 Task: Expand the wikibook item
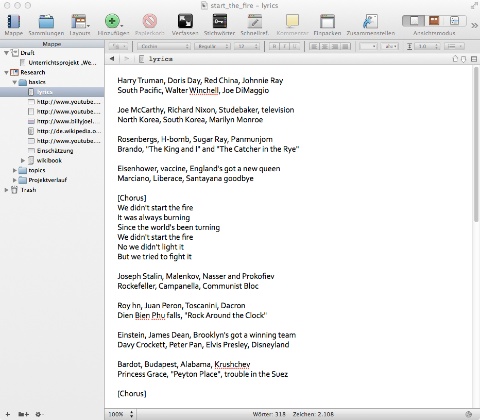23,160
